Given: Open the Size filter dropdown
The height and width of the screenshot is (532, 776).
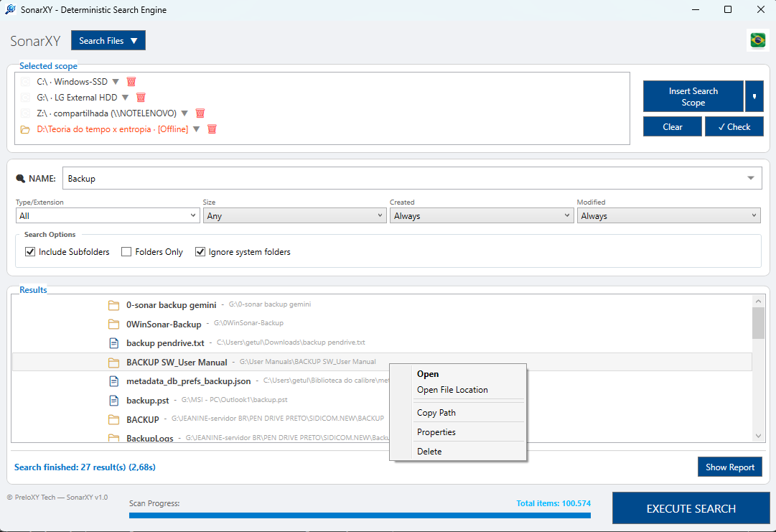Looking at the screenshot, I should 294,216.
